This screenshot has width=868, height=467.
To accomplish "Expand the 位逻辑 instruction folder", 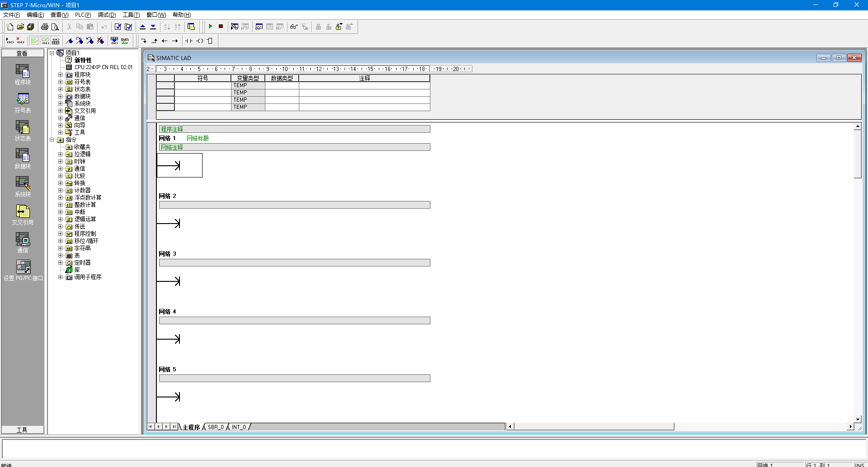I will point(60,154).
